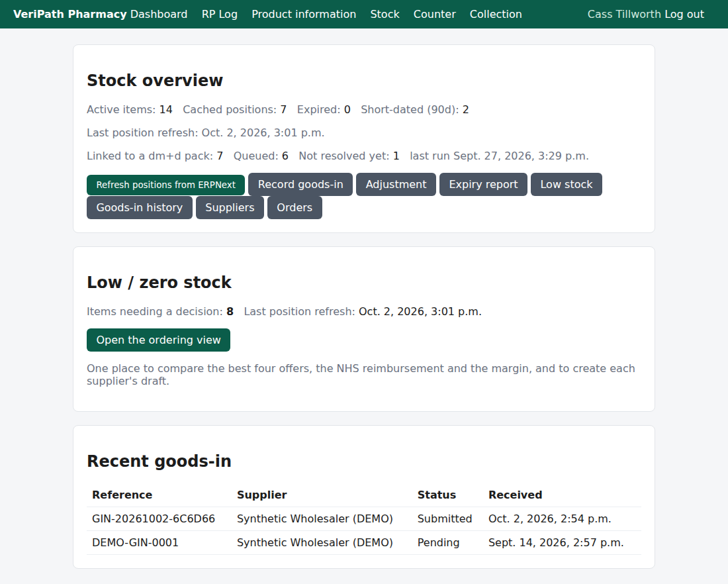Click the Expired count 0
728x584 pixels.
[347, 110]
